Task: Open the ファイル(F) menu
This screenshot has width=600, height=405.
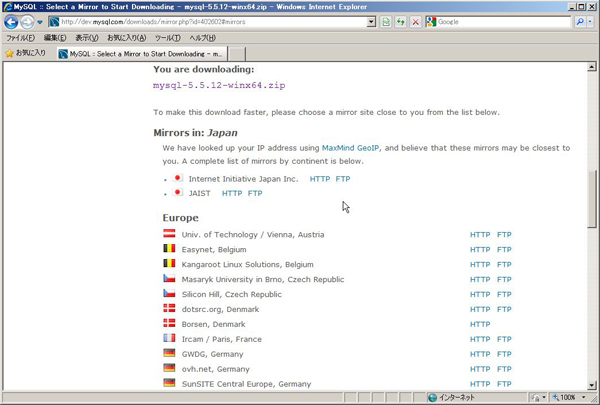Action: pyautogui.click(x=20, y=38)
